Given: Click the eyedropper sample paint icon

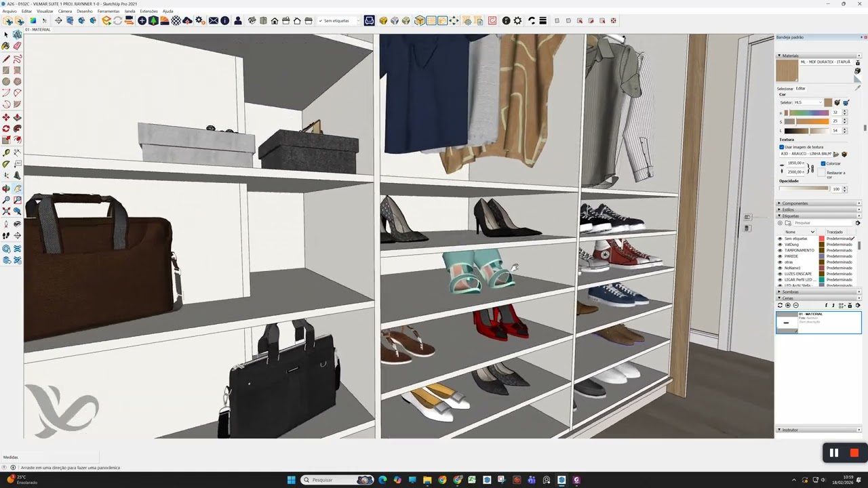Looking at the screenshot, I should 858,87.
